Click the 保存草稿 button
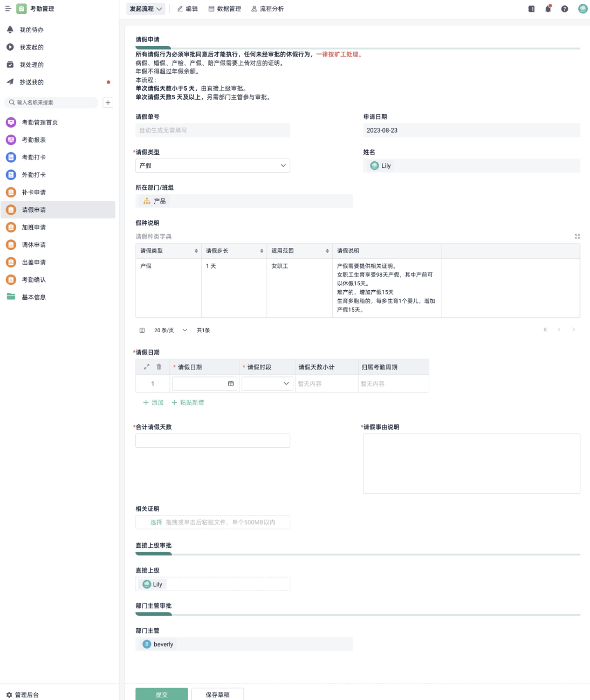 218,694
